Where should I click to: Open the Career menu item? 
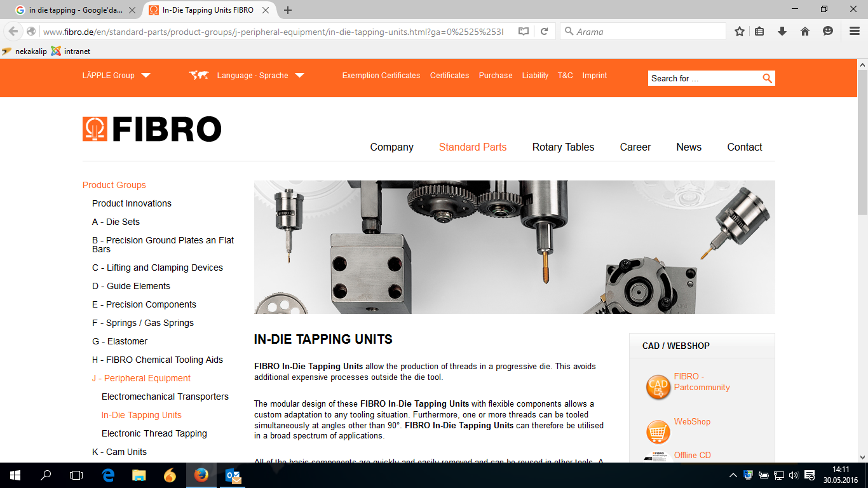(635, 147)
